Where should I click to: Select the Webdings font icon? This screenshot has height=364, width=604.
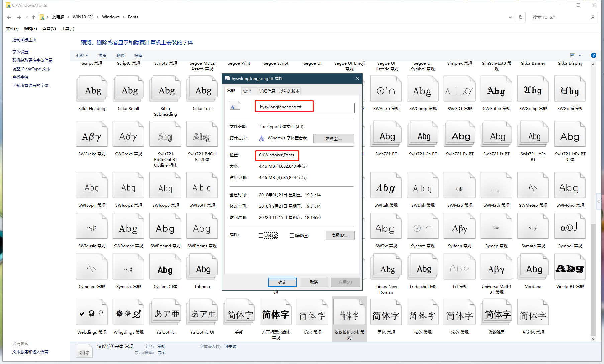pyautogui.click(x=92, y=312)
